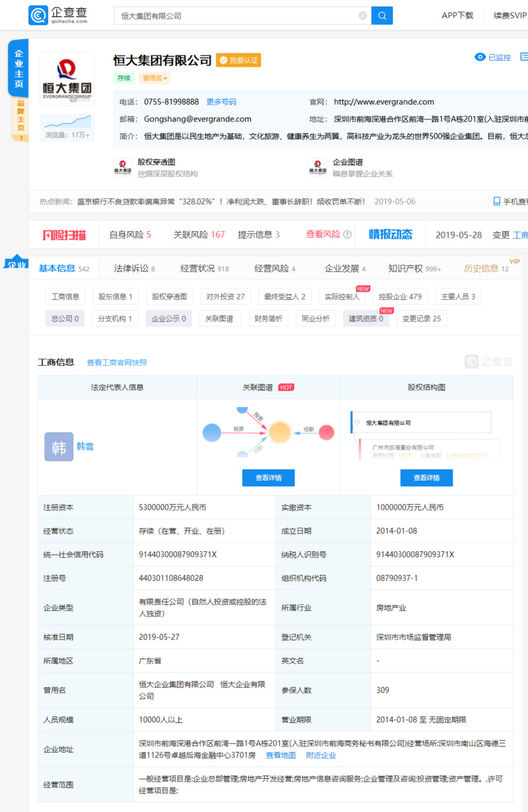Click the Qichacha logo in header
Viewport: 528px width, 812px height.
pyautogui.click(x=58, y=15)
